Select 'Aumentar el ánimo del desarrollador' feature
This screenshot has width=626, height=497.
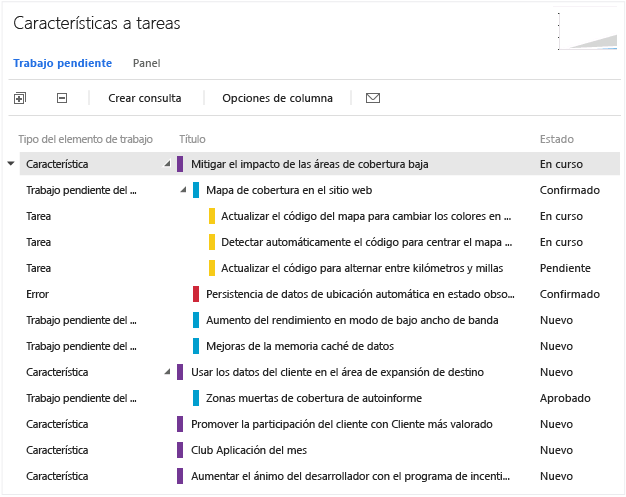coord(350,476)
